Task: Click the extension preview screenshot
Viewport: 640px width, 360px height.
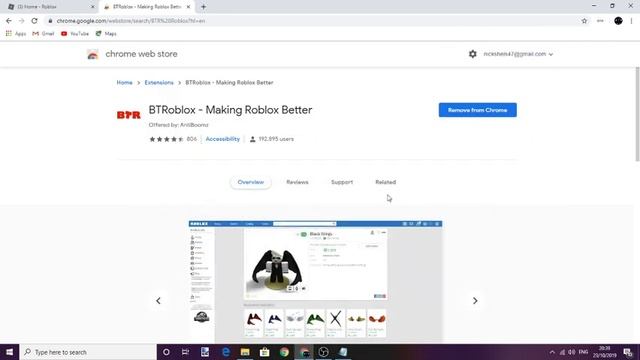Action: 315,282
